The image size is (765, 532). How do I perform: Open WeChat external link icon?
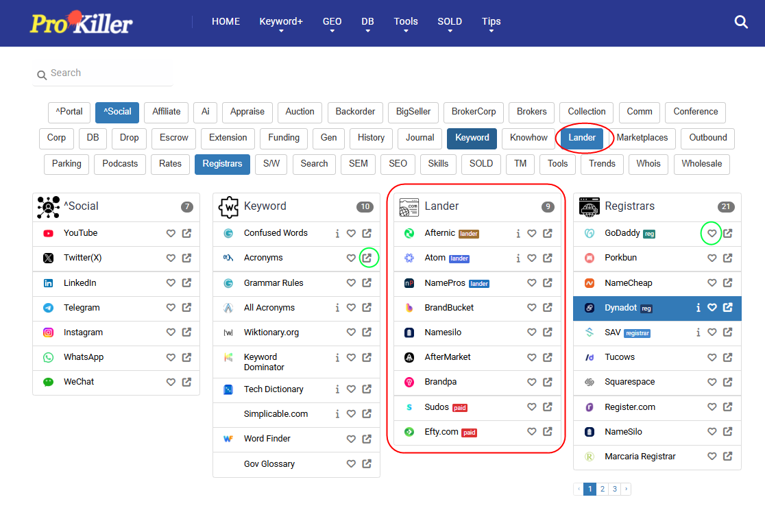coord(187,382)
